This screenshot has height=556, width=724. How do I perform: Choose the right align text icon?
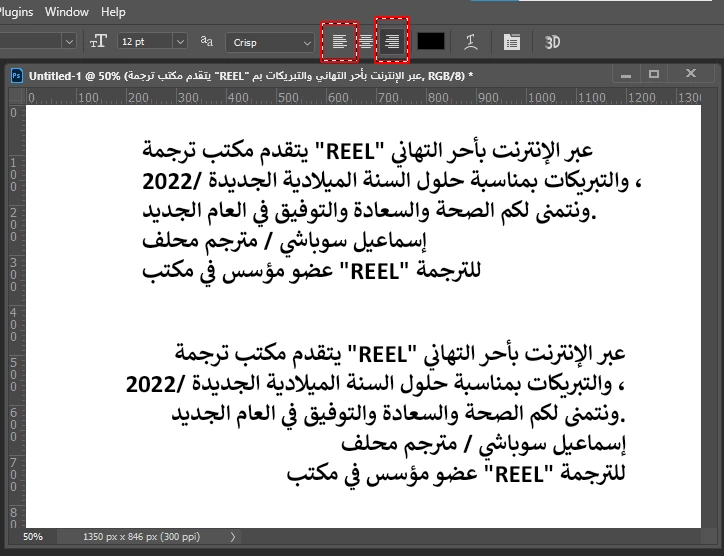[392, 42]
